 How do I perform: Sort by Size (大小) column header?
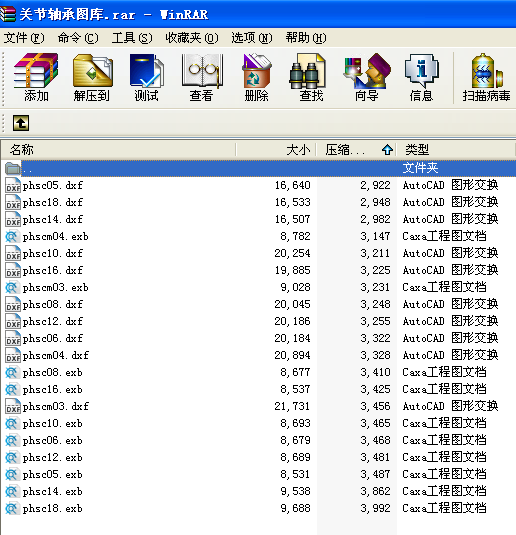[276, 149]
